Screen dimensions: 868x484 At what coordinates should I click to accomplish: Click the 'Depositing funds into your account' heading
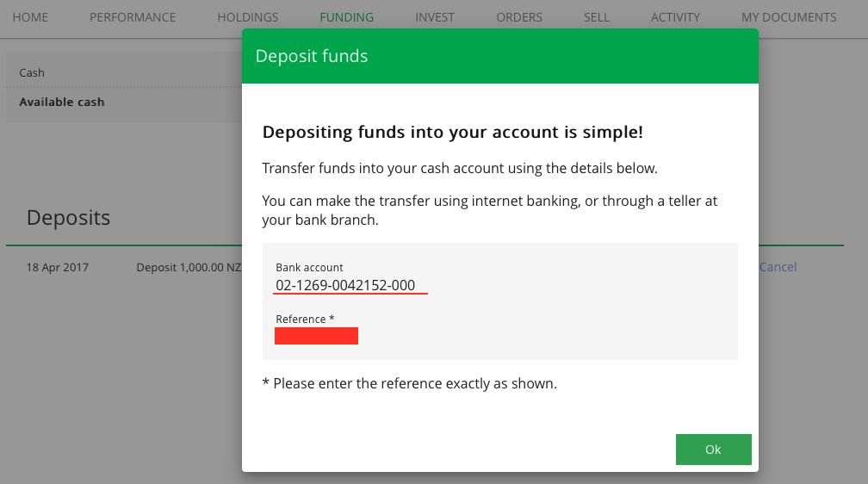pos(453,133)
